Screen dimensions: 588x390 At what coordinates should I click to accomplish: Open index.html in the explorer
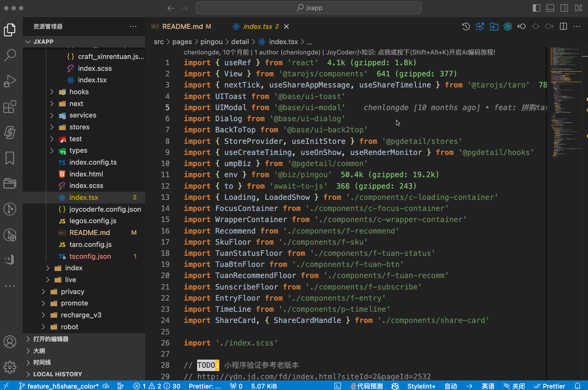tap(84, 174)
